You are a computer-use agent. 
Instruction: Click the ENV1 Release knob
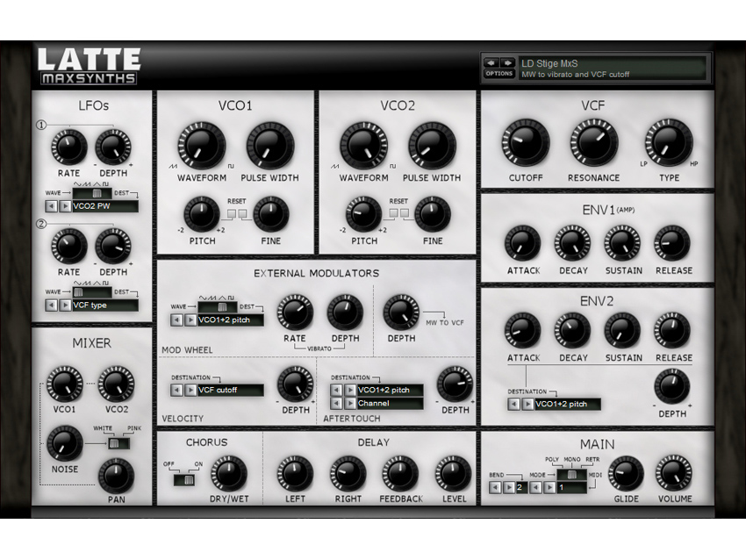(672, 244)
